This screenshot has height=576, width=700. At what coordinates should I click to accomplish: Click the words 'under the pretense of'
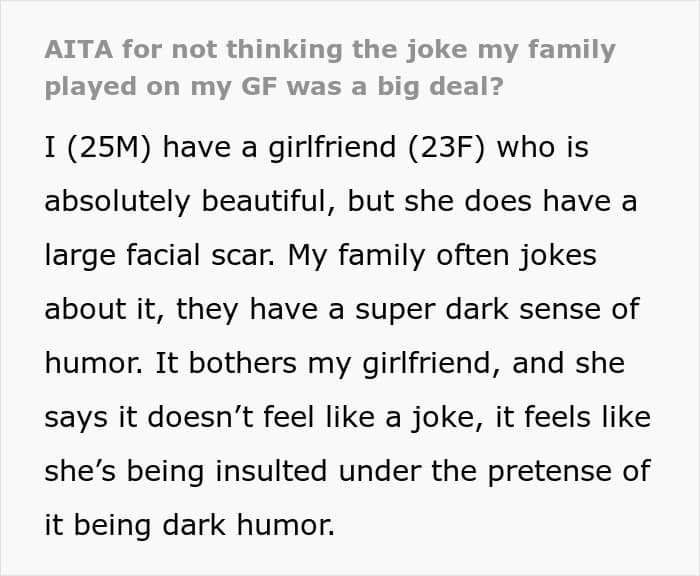(x=494, y=472)
